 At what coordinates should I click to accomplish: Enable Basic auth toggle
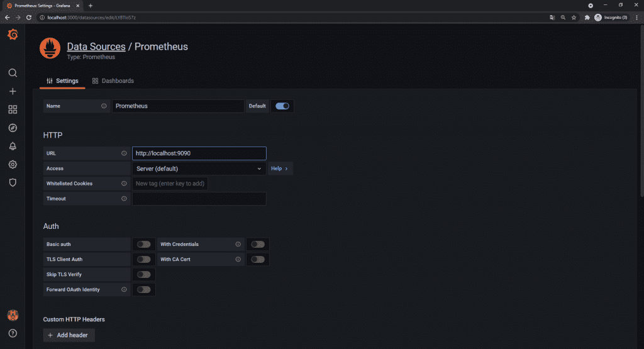pyautogui.click(x=144, y=244)
